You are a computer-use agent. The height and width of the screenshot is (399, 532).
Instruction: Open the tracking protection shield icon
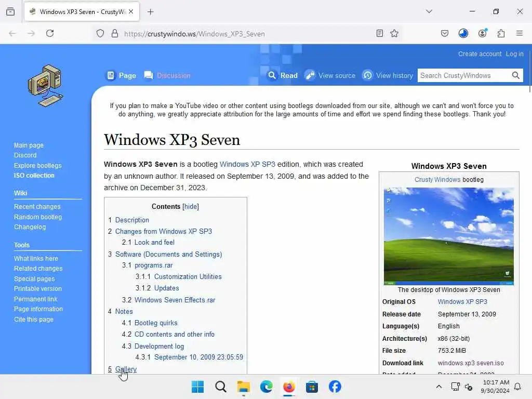(100, 33)
